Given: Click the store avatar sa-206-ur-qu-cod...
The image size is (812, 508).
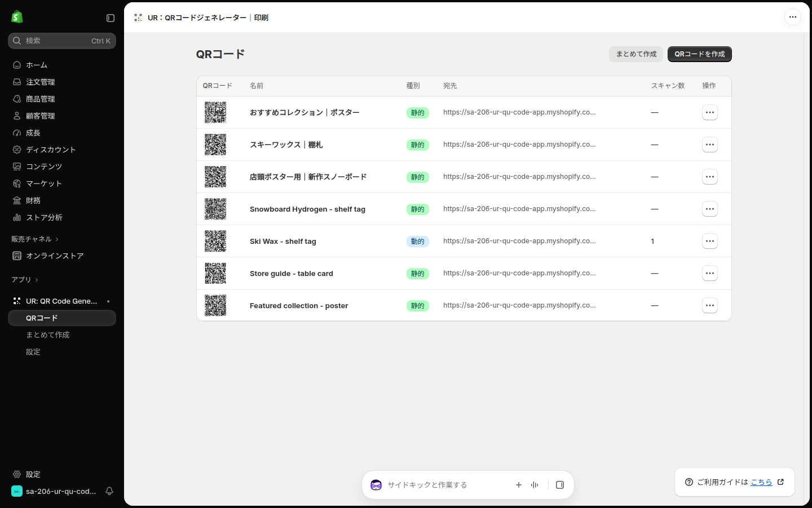Looking at the screenshot, I should pyautogui.click(x=17, y=491).
